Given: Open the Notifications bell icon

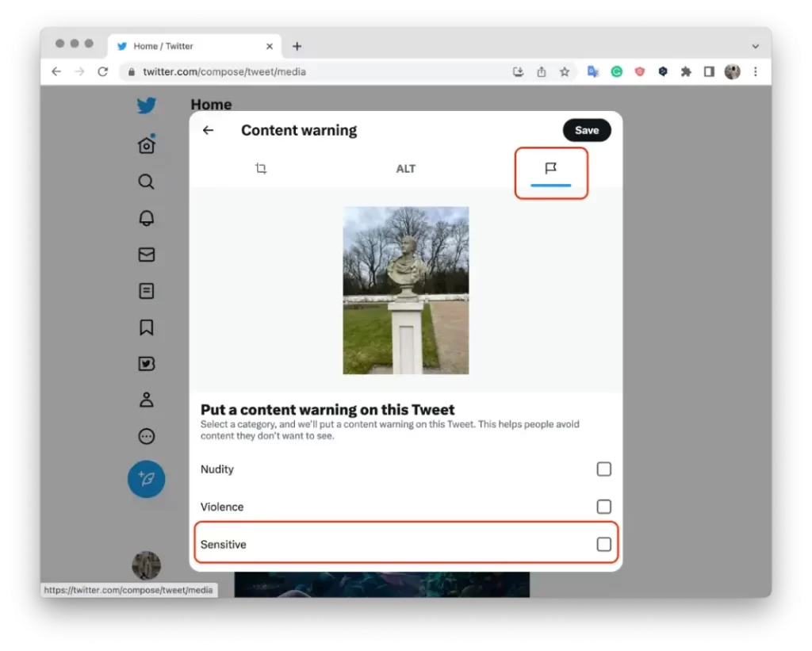Looking at the screenshot, I should [147, 218].
